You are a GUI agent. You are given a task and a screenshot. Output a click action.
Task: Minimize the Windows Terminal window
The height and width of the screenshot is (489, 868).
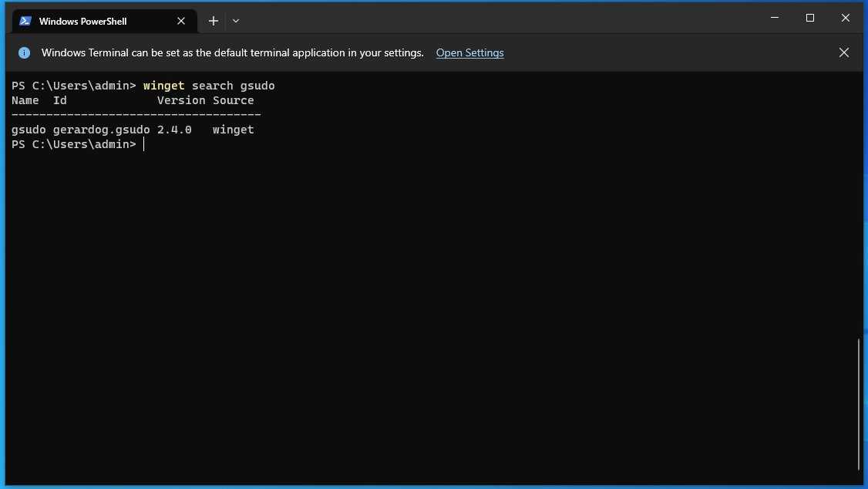(775, 18)
